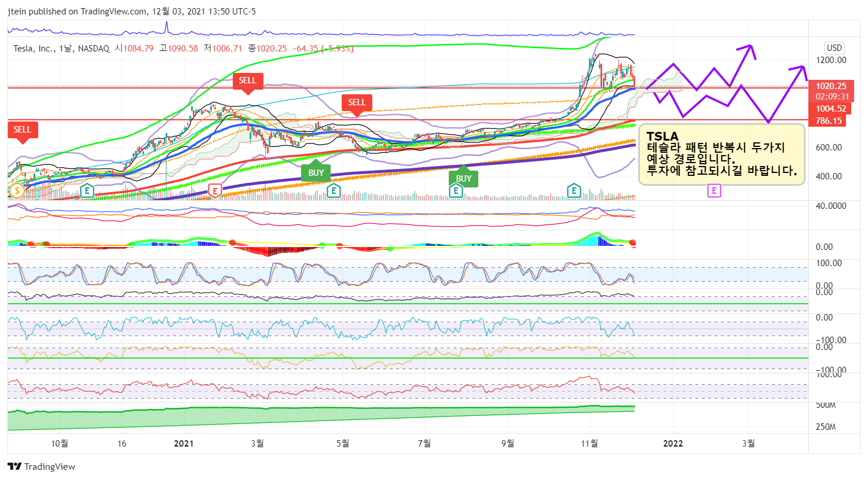Viewport: 868px width, 479px height.
Task: Click the 600.00 price axis label
Action: click(829, 148)
